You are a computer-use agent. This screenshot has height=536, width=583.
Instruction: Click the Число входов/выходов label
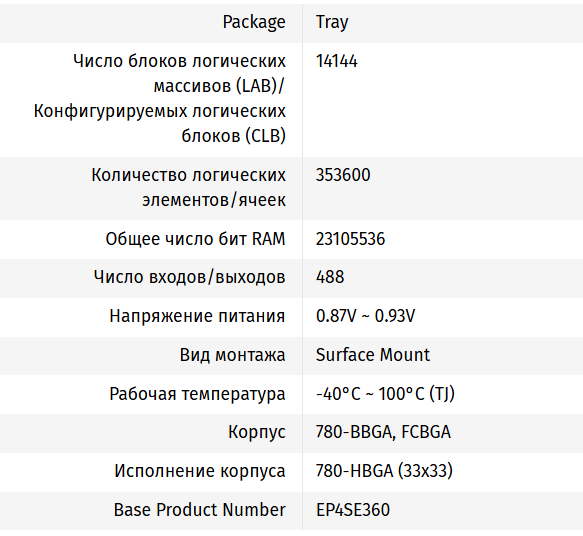click(190, 277)
